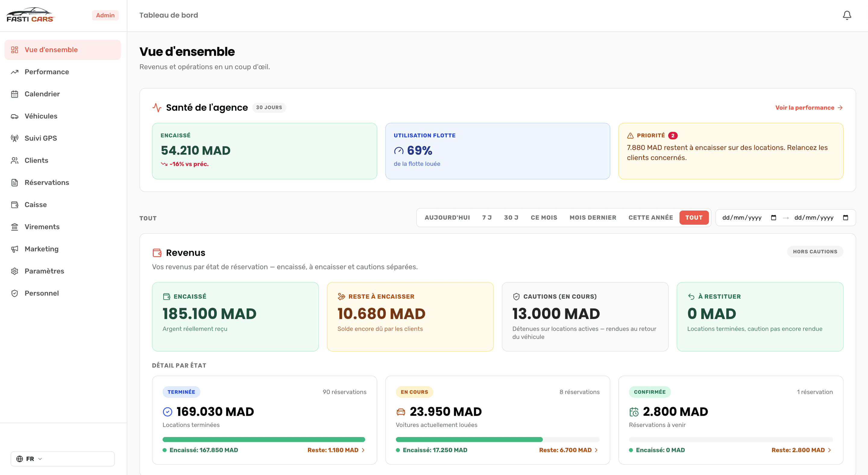The width and height of the screenshot is (868, 475).
Task: Click the Hors cautions badge
Action: 815,252
